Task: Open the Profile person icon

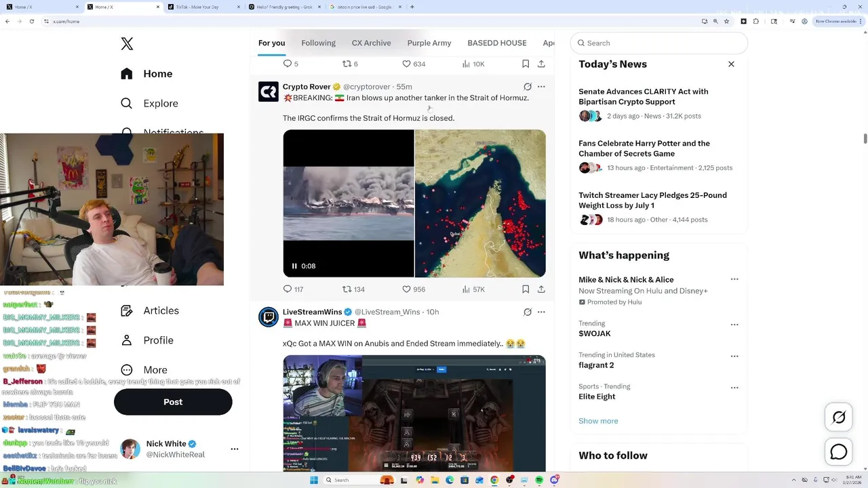Action: [x=127, y=340]
